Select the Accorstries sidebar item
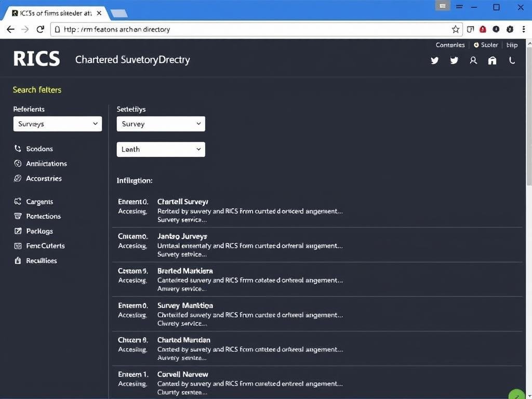Screen dimensions: 532x399 click(44, 179)
